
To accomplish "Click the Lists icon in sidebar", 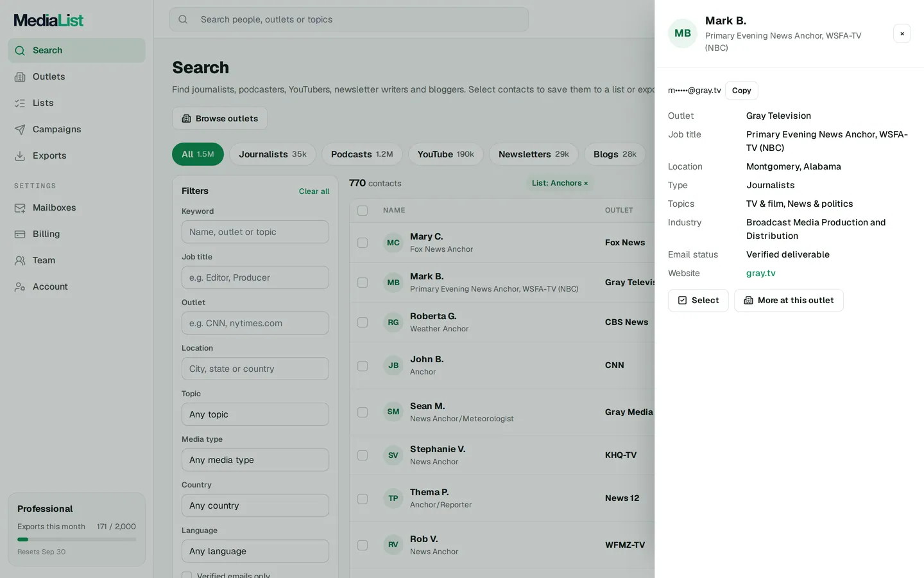I will pyautogui.click(x=20, y=103).
